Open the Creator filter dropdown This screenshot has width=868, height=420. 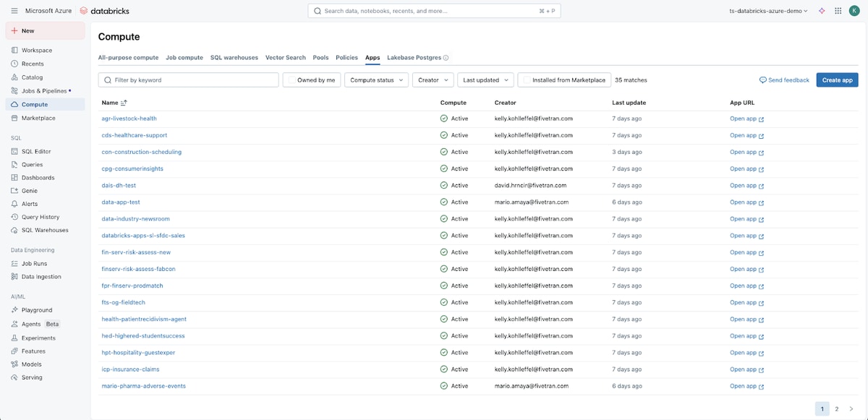point(433,80)
